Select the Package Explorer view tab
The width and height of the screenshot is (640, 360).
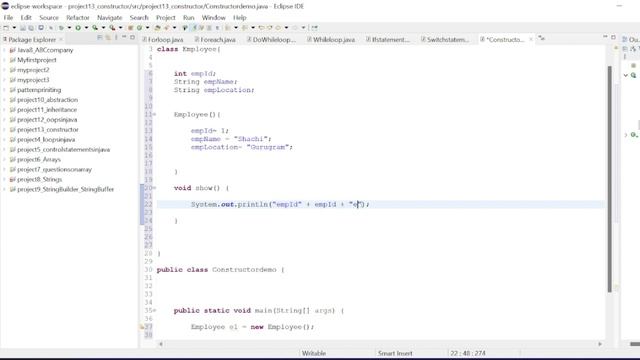[x=32, y=40]
